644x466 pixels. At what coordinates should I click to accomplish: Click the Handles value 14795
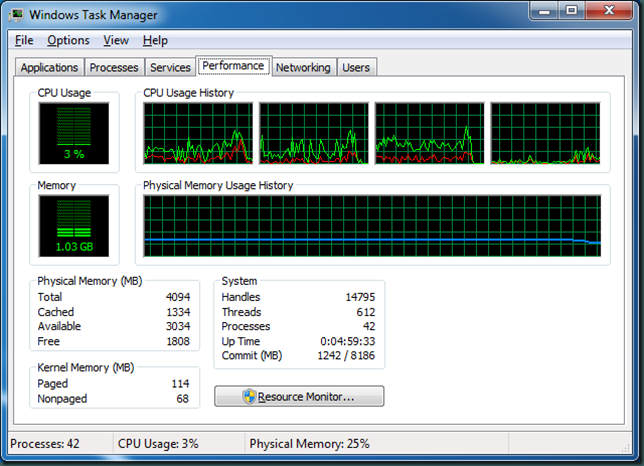pos(360,297)
